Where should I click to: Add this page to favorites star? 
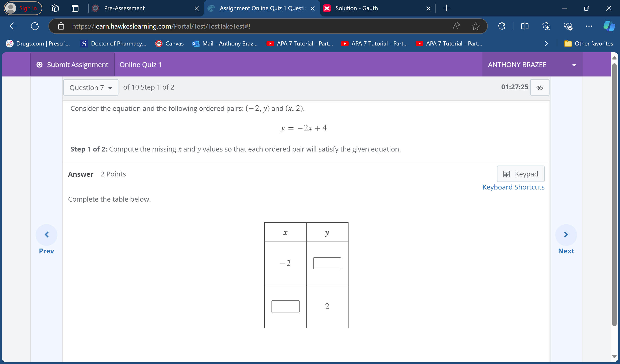tap(476, 26)
